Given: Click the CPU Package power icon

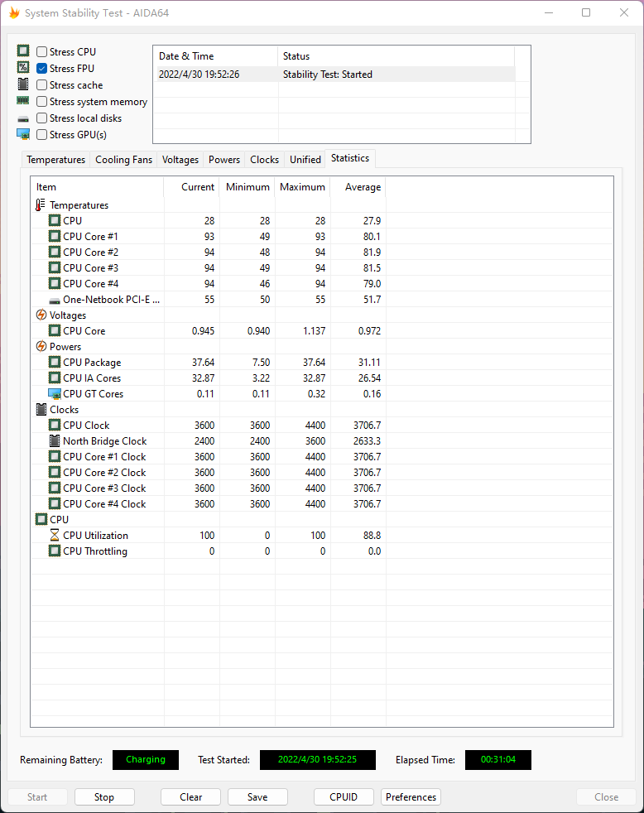Looking at the screenshot, I should [x=55, y=362].
